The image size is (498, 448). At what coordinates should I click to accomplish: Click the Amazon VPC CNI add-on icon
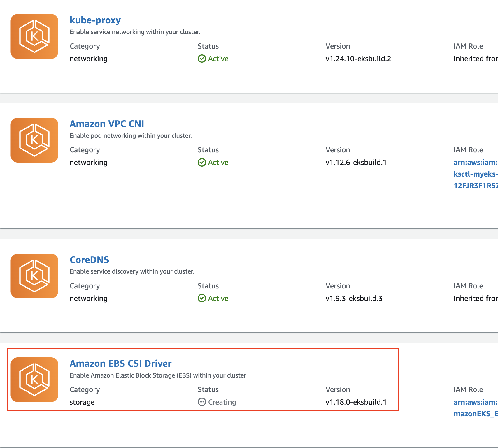coord(34,140)
